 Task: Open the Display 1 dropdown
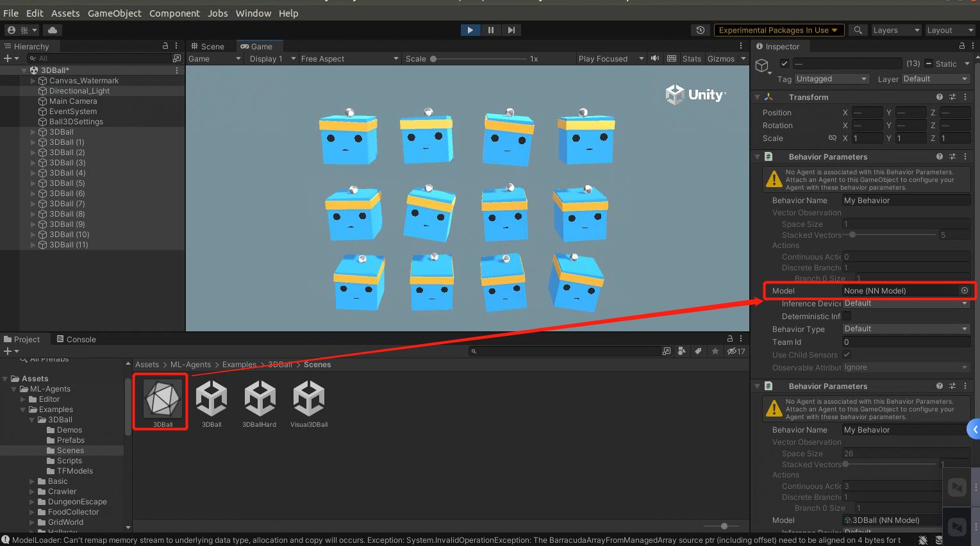[272, 58]
